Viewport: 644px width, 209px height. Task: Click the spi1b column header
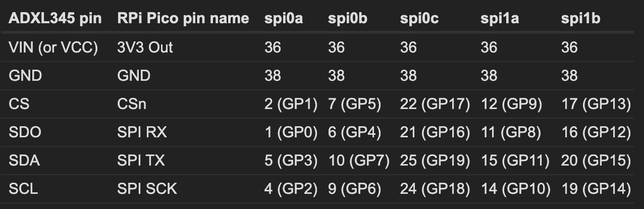580,19
